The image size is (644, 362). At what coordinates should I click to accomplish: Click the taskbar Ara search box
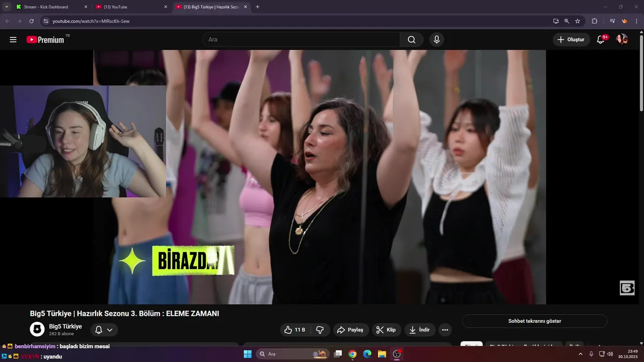coord(293,354)
